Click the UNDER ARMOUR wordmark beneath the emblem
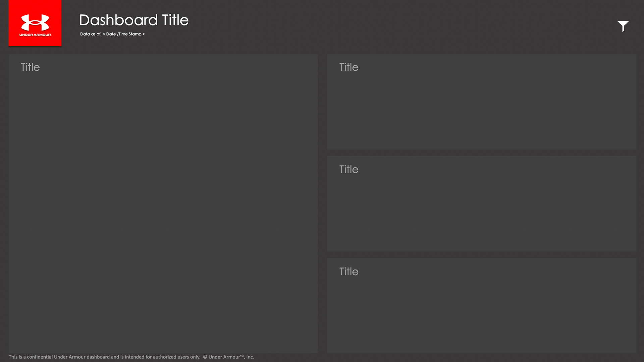The image size is (644, 362). [35, 35]
